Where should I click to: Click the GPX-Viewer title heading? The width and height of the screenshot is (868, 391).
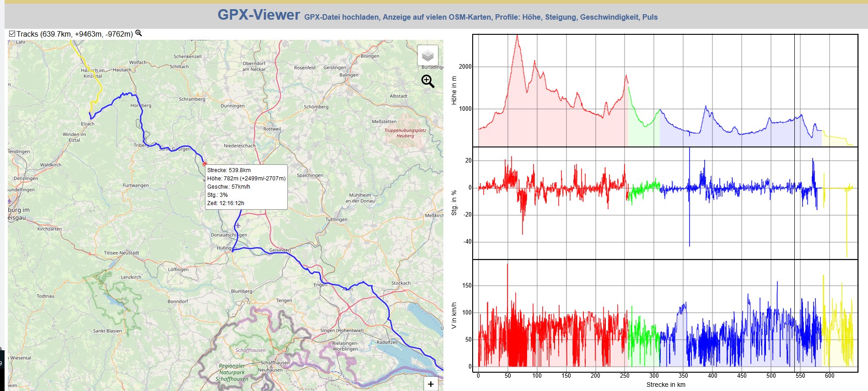(259, 15)
